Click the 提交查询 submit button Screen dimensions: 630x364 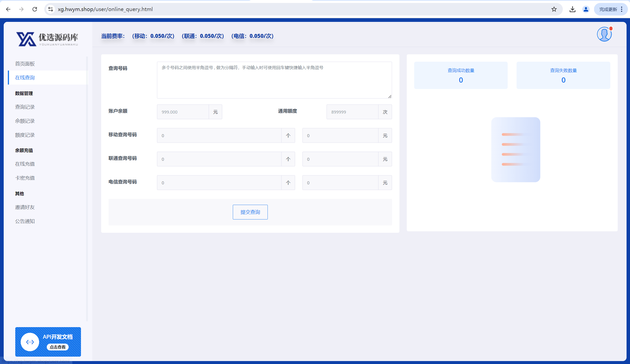(x=250, y=212)
